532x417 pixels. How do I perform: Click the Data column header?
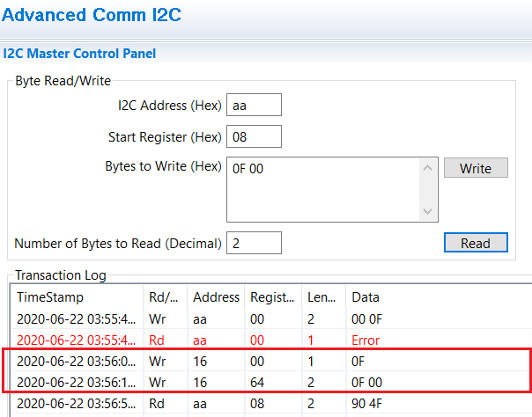tap(438, 297)
